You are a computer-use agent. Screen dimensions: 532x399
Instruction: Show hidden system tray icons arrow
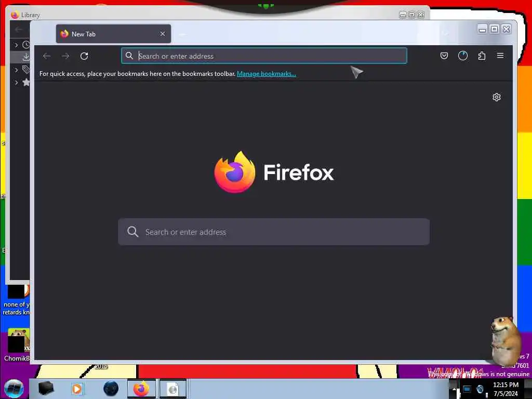click(454, 389)
